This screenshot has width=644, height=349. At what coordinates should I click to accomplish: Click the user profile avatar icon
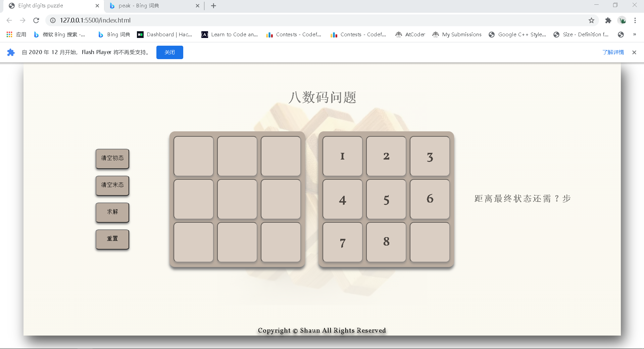click(x=622, y=20)
